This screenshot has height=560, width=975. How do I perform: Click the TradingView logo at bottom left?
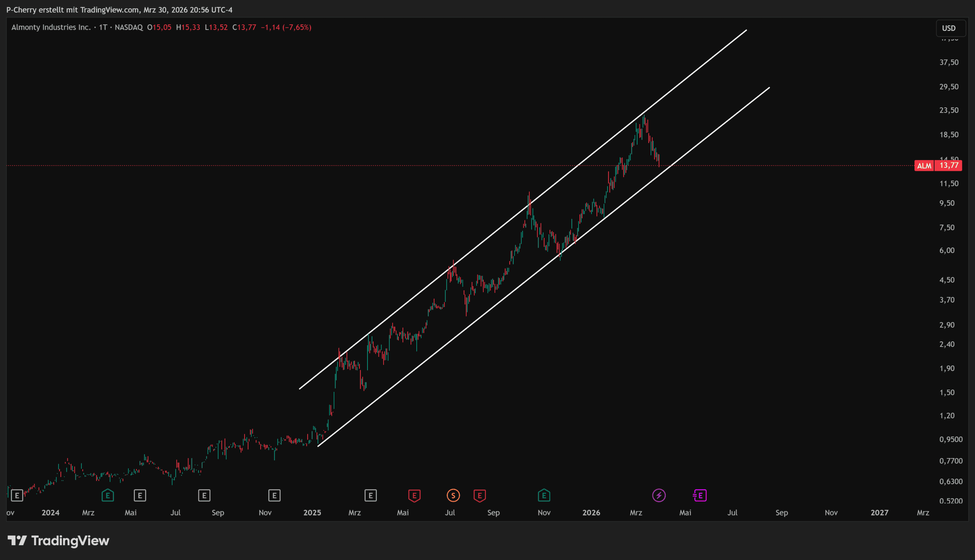pos(59,541)
